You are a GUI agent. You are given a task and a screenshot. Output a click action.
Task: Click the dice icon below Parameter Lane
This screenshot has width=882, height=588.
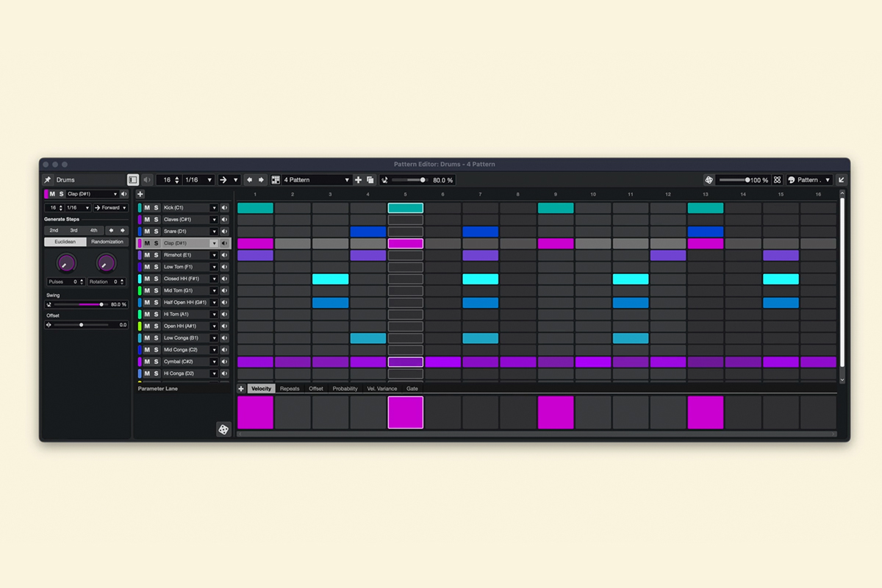[223, 429]
